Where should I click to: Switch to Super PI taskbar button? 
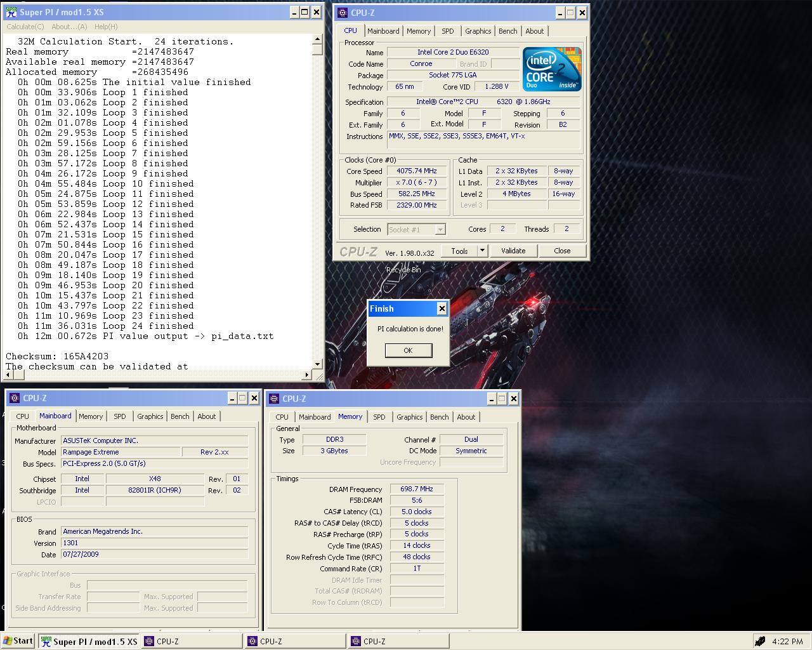89,641
